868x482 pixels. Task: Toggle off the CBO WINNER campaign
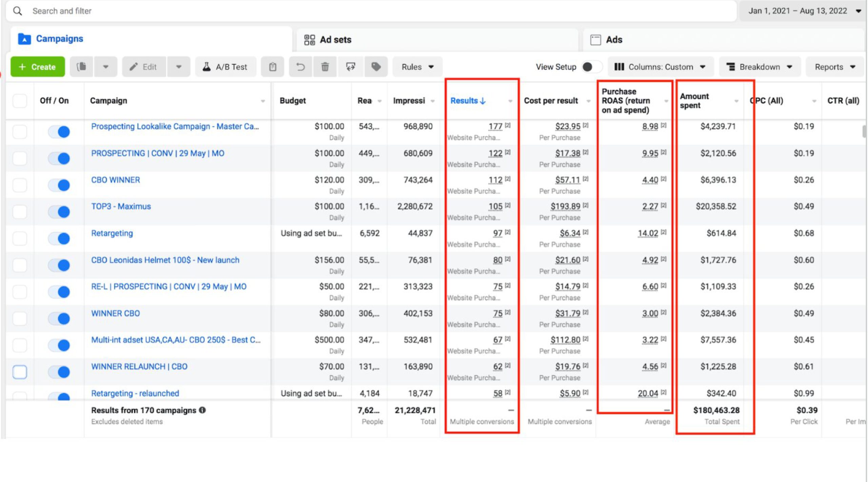point(59,185)
